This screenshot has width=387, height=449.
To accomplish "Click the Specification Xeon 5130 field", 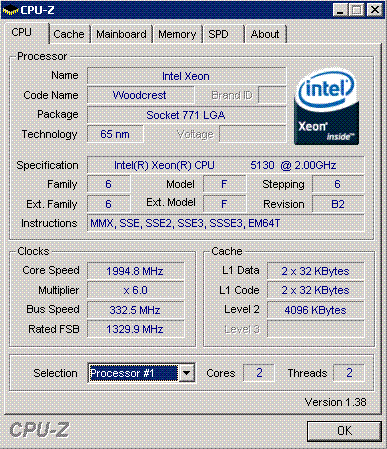I will [225, 165].
